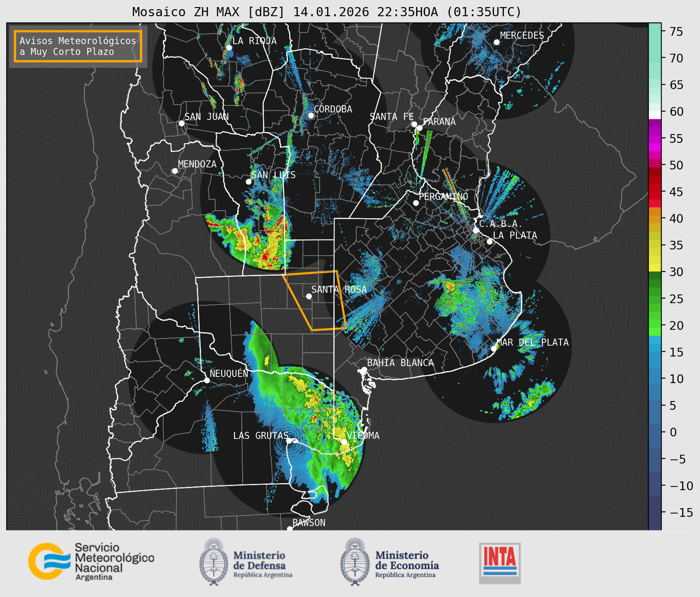Screen dimensions: 700x597
Task: Click the C.A.B.A. city marker dot
Action: click(476, 230)
